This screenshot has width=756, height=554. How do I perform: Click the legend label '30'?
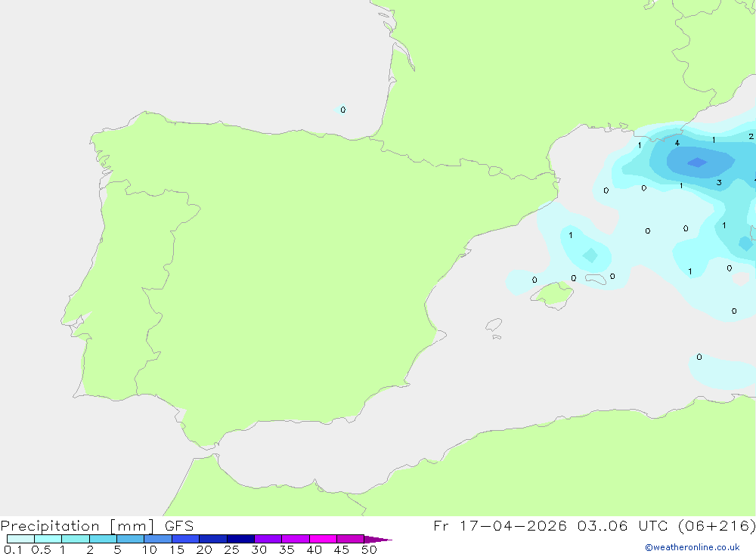[259, 549]
